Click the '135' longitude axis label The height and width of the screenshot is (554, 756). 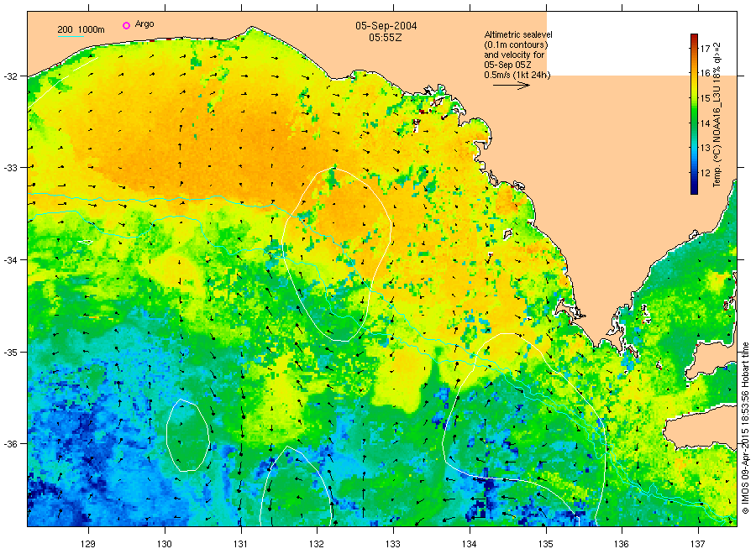pyautogui.click(x=546, y=545)
